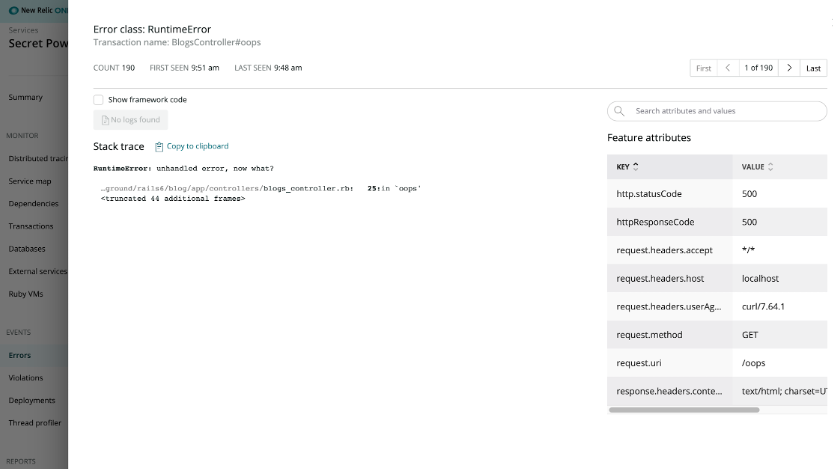Click the Feature attributes heading

point(649,138)
